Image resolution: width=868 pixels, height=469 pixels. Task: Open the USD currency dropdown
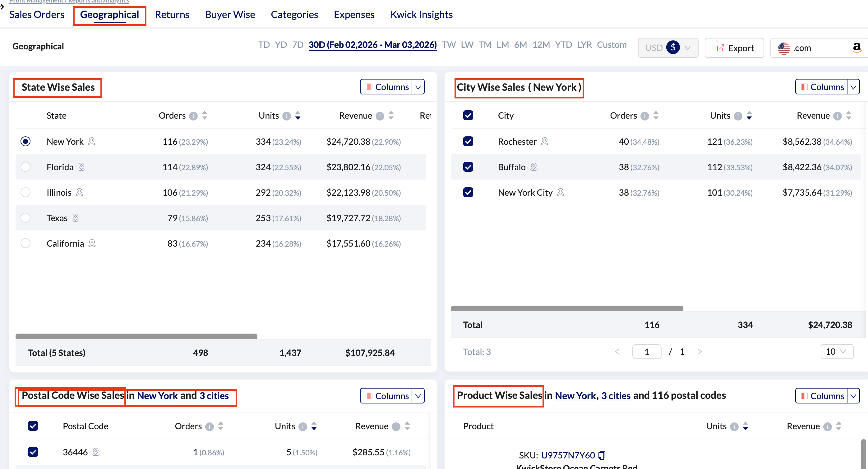click(667, 48)
